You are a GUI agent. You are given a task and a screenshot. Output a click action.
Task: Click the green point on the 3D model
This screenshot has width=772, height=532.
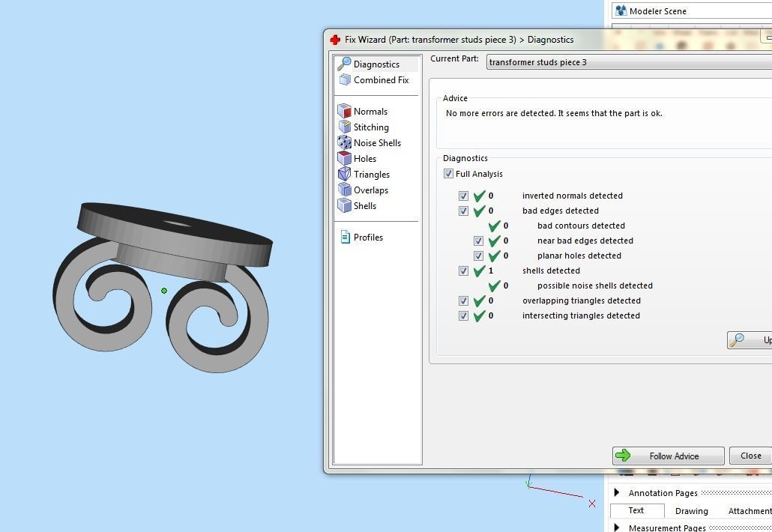(164, 291)
